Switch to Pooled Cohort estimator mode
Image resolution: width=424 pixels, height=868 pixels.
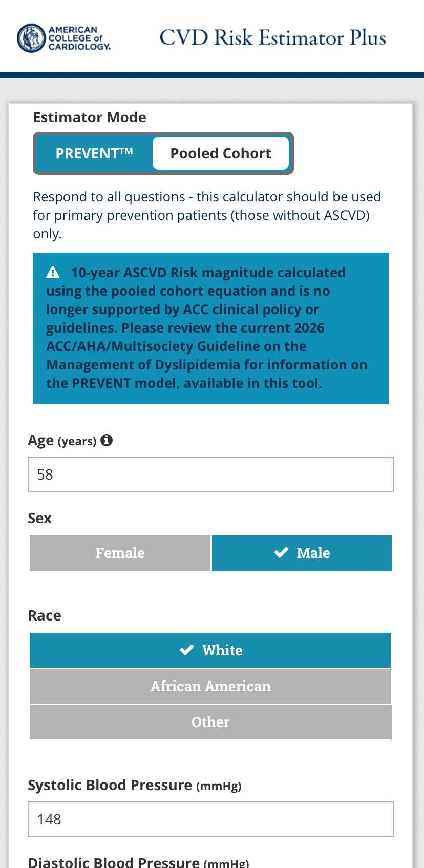221,153
